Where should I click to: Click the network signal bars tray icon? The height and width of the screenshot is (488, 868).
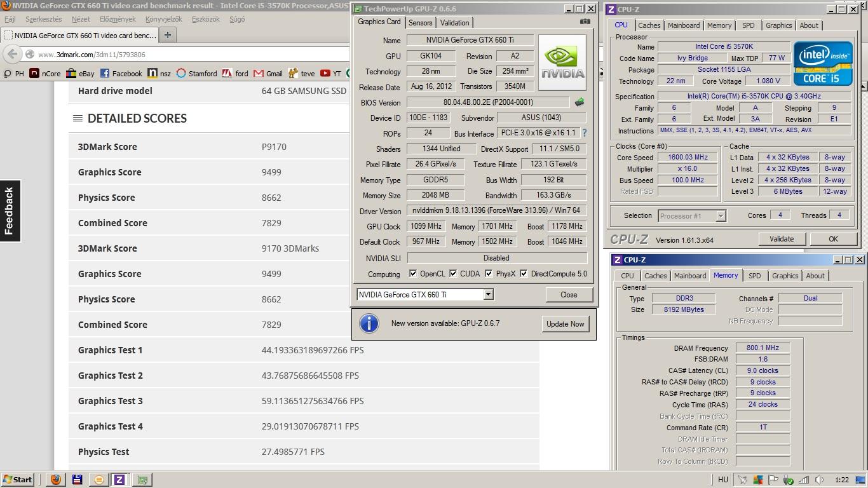tap(804, 480)
